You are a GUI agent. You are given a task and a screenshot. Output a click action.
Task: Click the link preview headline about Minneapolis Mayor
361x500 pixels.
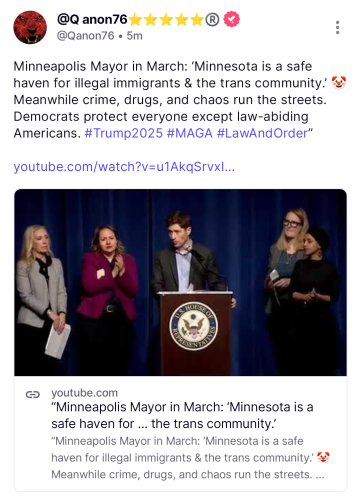click(x=182, y=415)
